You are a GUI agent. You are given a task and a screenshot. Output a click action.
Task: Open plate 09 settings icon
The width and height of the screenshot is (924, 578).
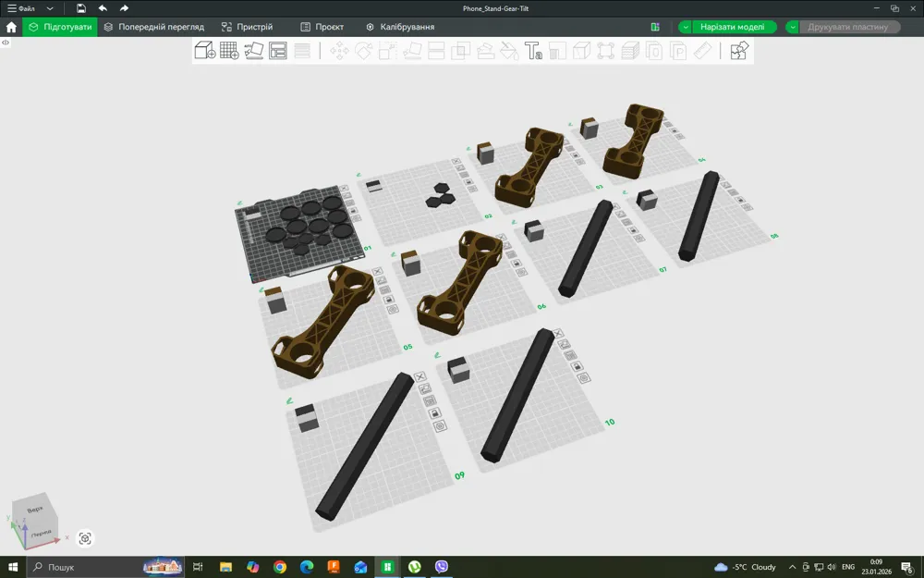pyautogui.click(x=440, y=425)
